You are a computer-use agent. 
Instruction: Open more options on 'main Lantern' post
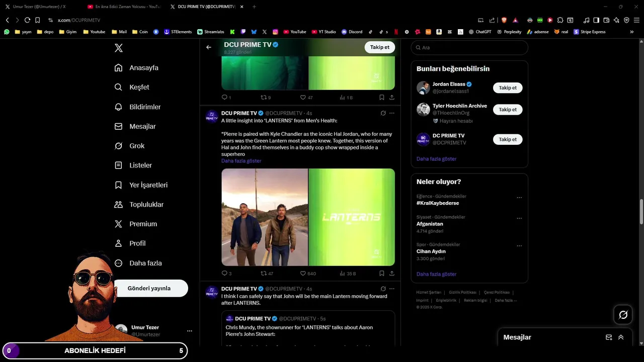click(x=392, y=289)
